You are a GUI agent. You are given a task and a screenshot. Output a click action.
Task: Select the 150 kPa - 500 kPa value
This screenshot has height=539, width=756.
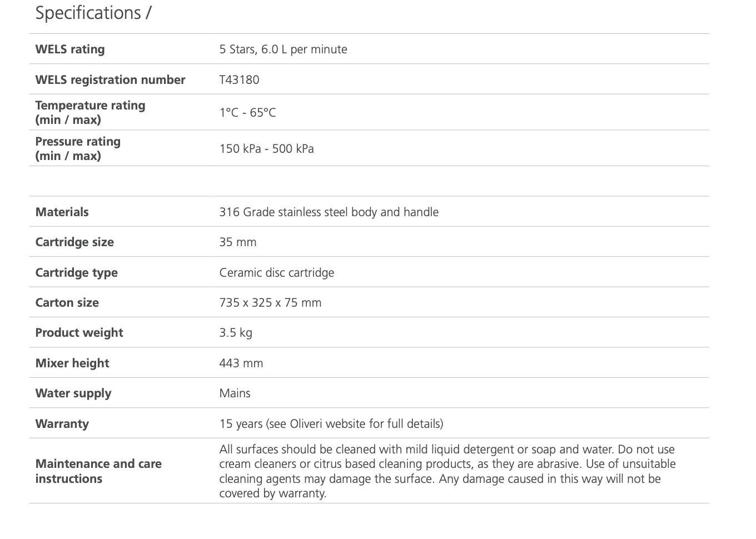point(266,148)
